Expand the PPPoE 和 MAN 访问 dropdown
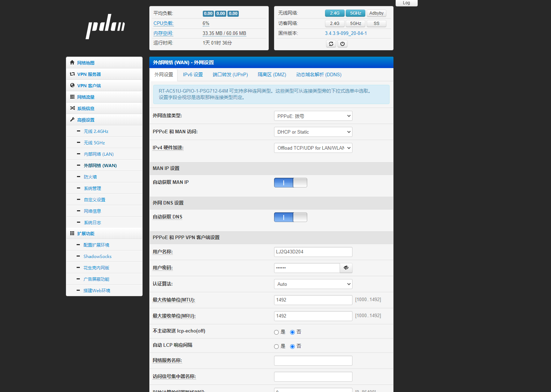Image resolution: width=551 pixels, height=392 pixels. click(x=313, y=132)
